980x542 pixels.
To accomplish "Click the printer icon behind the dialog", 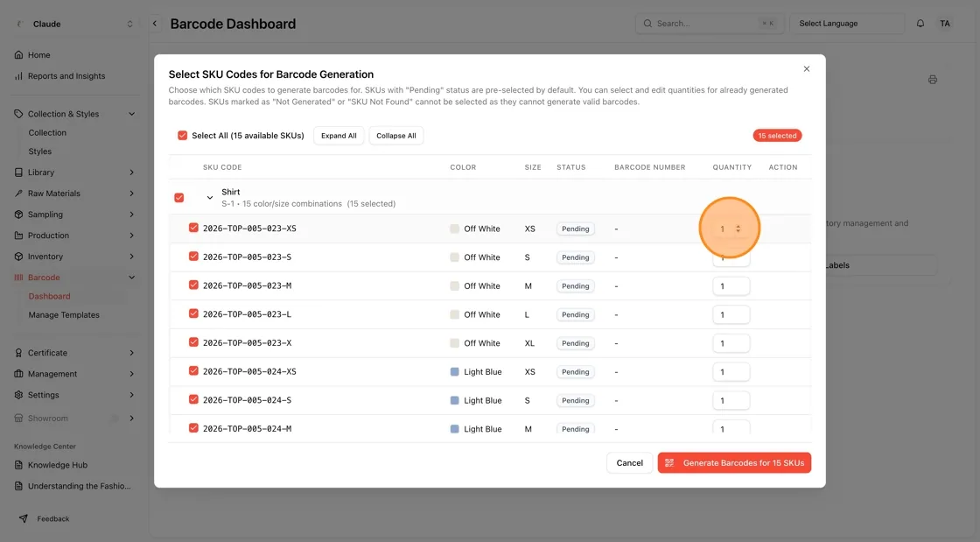I will point(933,80).
